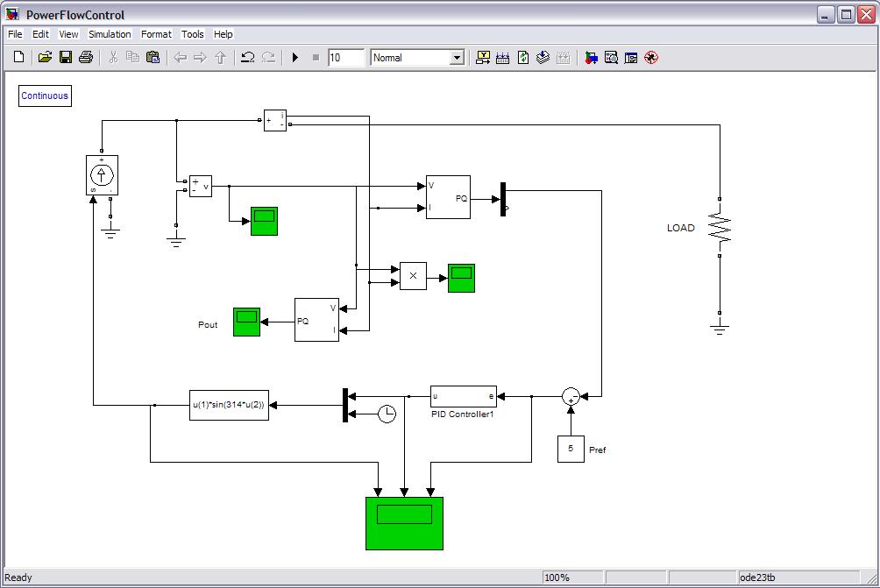Open the Simulation menu
The width and height of the screenshot is (880, 588).
click(110, 34)
